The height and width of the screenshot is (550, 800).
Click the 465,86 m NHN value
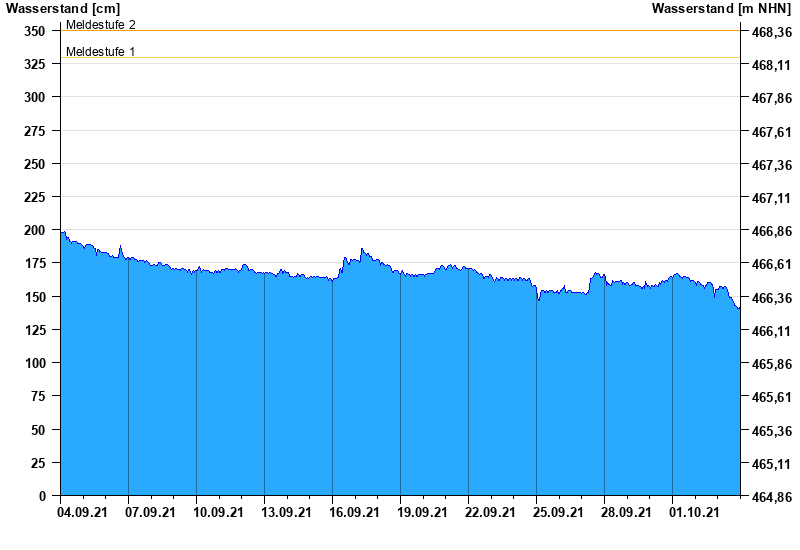[x=772, y=364]
